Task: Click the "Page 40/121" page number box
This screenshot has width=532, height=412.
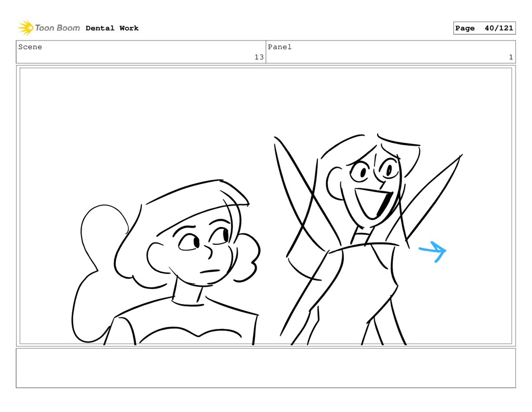Action: 484,28
